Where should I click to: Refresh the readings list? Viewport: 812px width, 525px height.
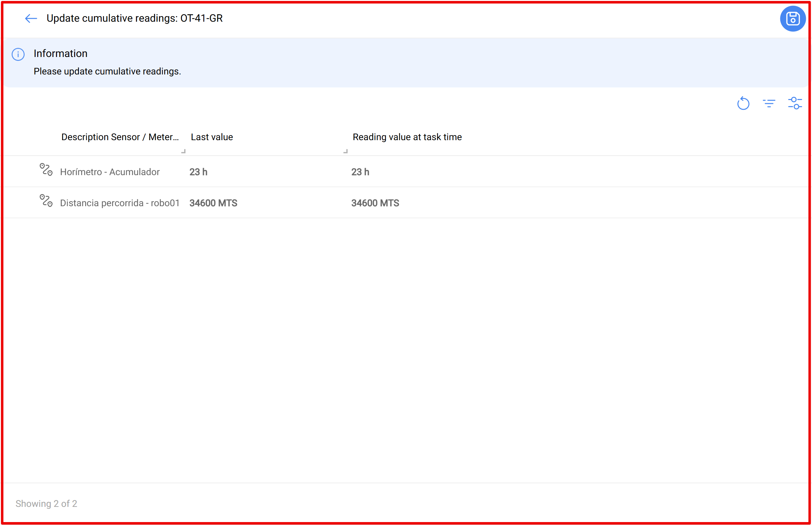(x=743, y=103)
